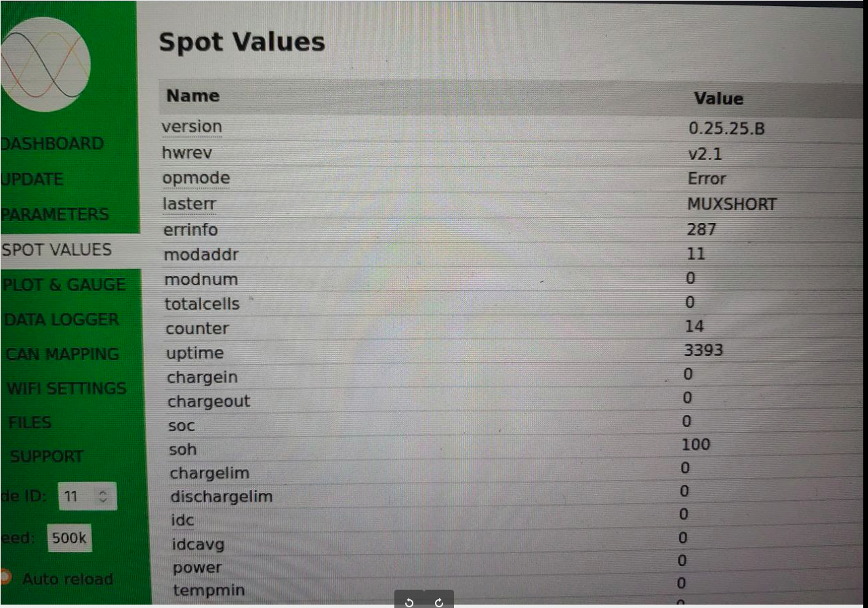Click the lasterr spot value name
Image resolution: width=868 pixels, height=608 pixels.
point(189,204)
